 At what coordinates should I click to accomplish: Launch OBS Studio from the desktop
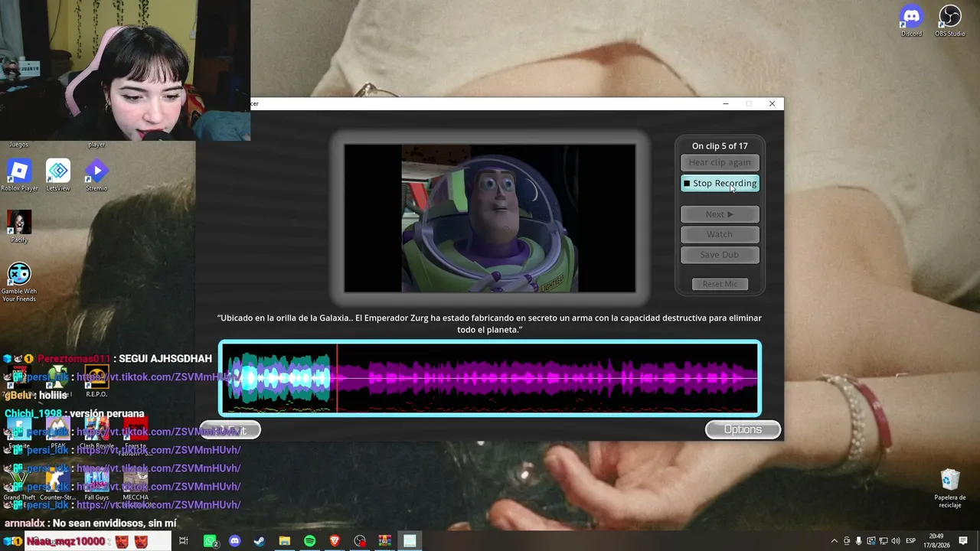[x=950, y=20]
